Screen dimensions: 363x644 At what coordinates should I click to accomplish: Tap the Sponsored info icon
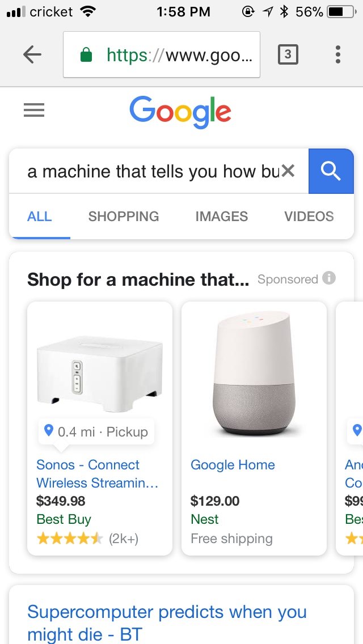point(329,278)
